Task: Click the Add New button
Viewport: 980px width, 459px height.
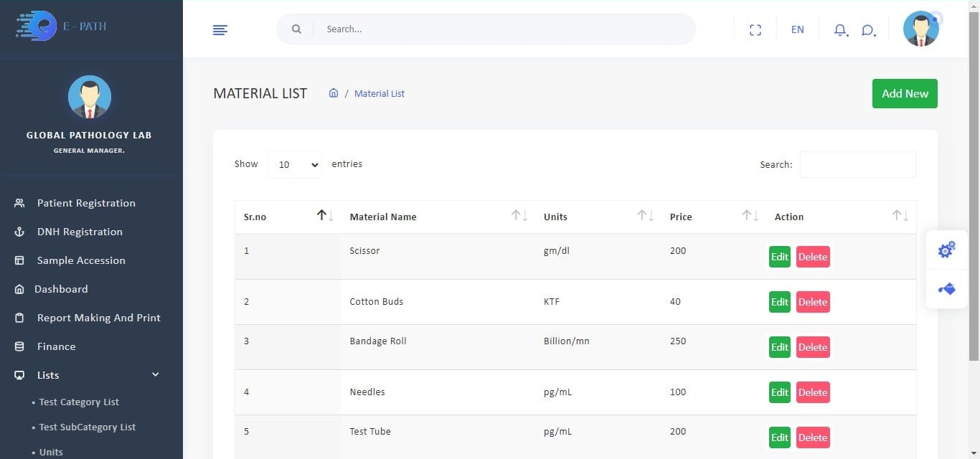Action: pyautogui.click(x=904, y=93)
